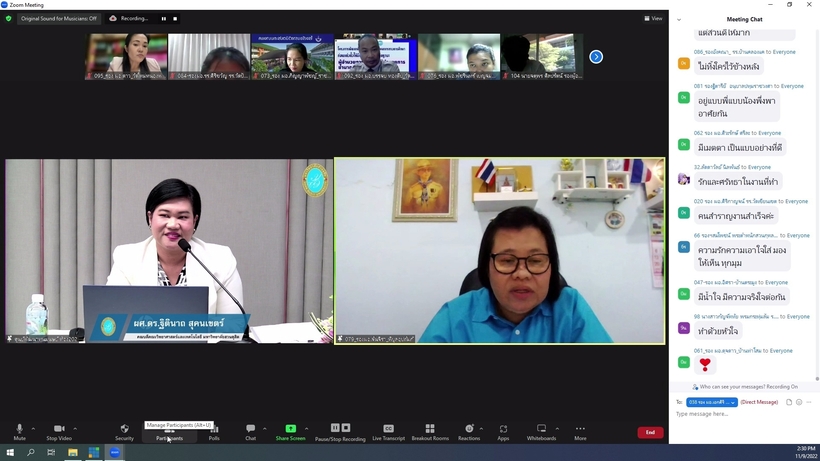Image resolution: width=820 pixels, height=461 pixels.
Task: Click the red End meeting button
Action: pos(650,432)
